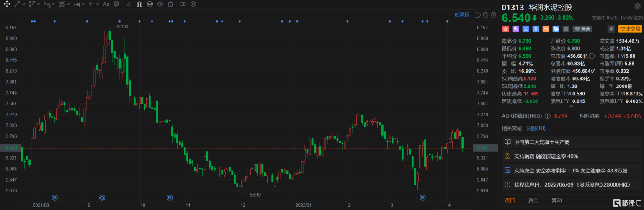Set a price alert with the bell icon
644x210 pixels.
pyautogui.click(x=611, y=29)
